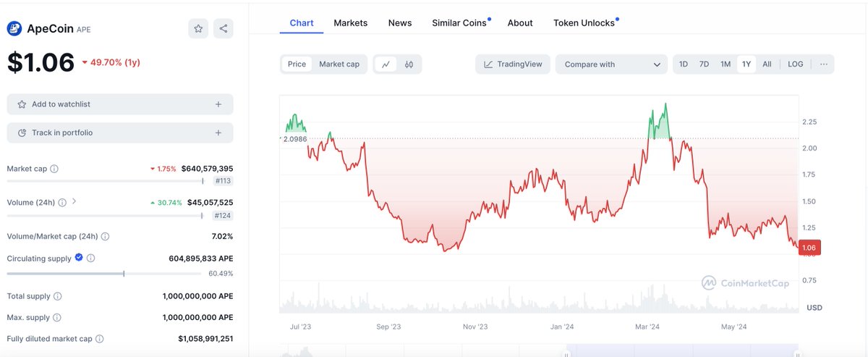Image resolution: width=868 pixels, height=357 pixels.
Task: Toggle LOG scale on chart
Action: 796,64
